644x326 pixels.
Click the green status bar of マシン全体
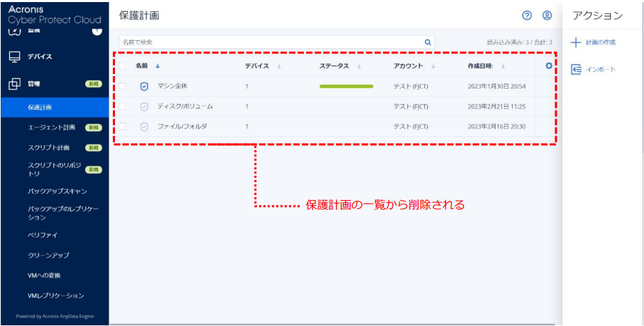(346, 87)
